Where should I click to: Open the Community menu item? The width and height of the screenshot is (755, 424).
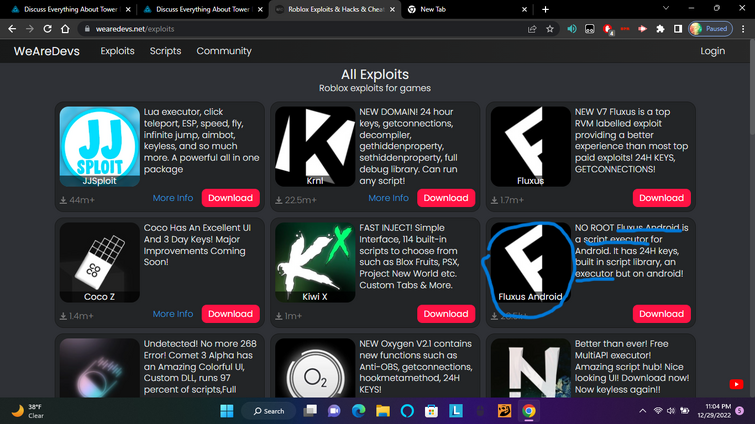[224, 51]
